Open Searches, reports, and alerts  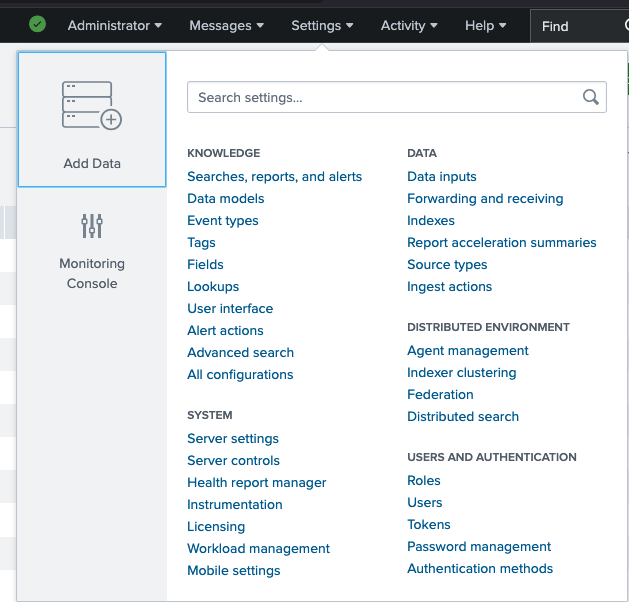274,177
